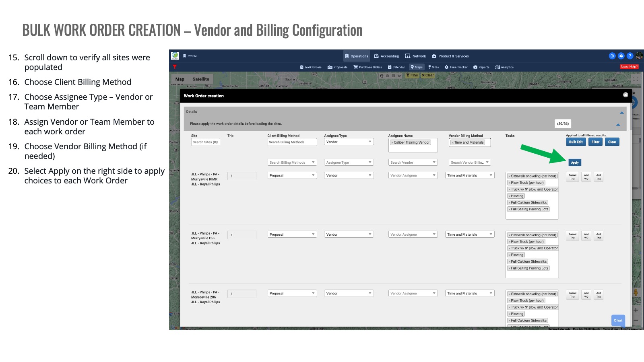Remove the Caliber Training Vendor tag

click(392, 142)
